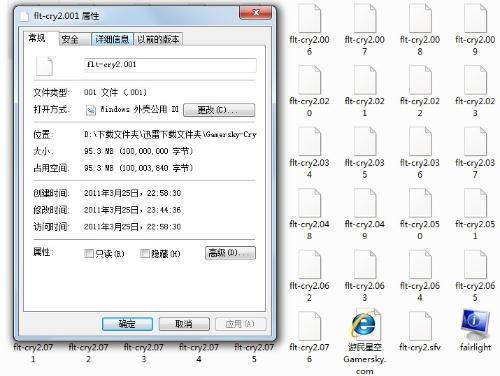Screen dimensions: 500x376
Task: Select file icon flt-cry2.063
Action: coord(365,265)
